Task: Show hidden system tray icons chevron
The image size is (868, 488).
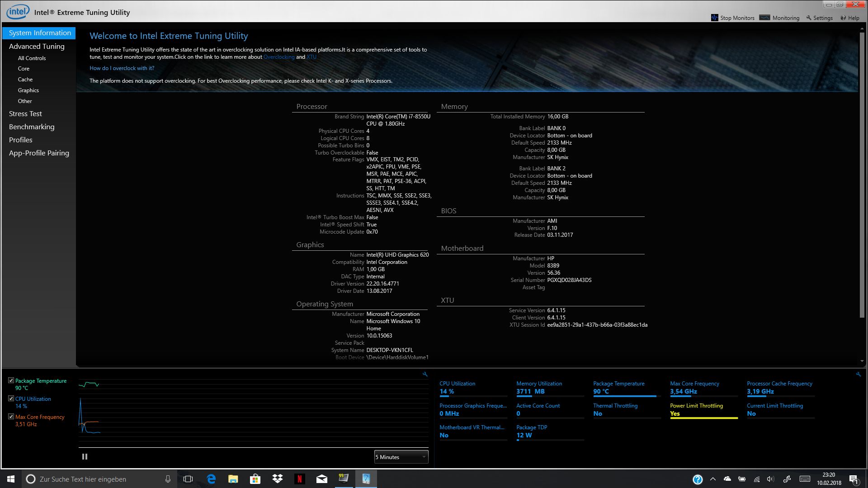Action: coord(713,479)
